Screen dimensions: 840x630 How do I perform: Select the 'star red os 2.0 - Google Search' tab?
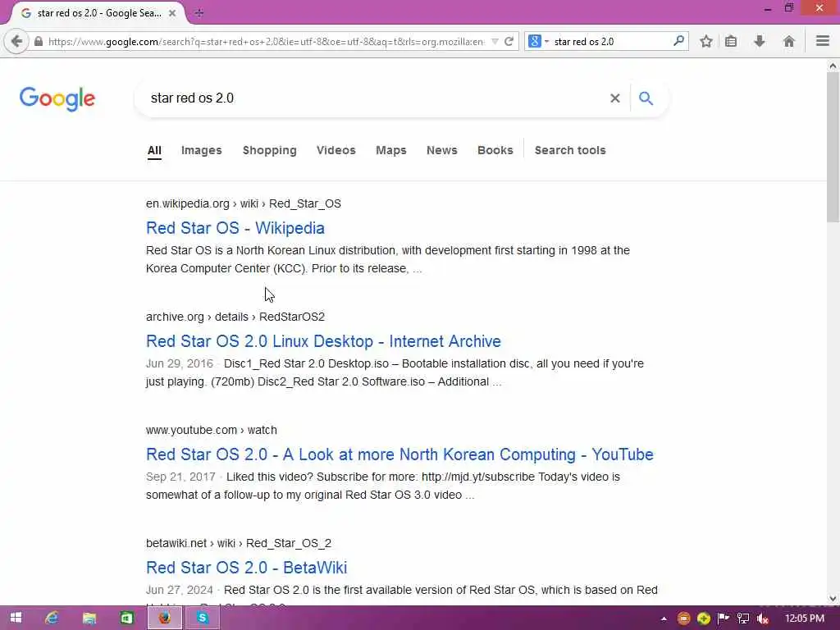pos(98,13)
